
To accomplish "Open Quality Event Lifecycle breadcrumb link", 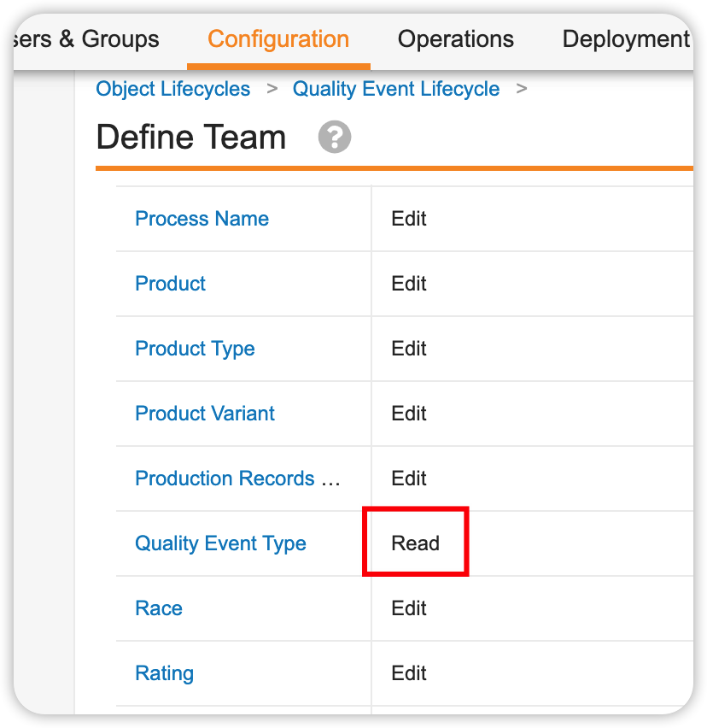I will [396, 89].
